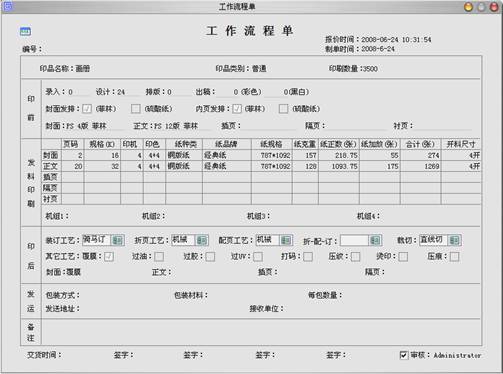Image resolution: width=503 pixels, height=374 pixels.
Task: Toggle the 内页发排 硫酸纸 checkbox
Action: [x=283, y=109]
